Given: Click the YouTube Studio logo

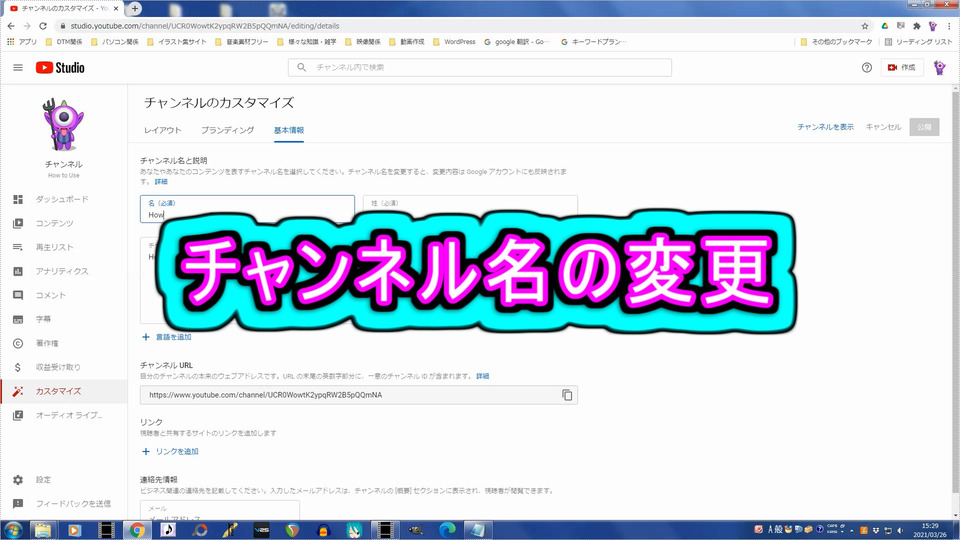Looking at the screenshot, I should (60, 67).
